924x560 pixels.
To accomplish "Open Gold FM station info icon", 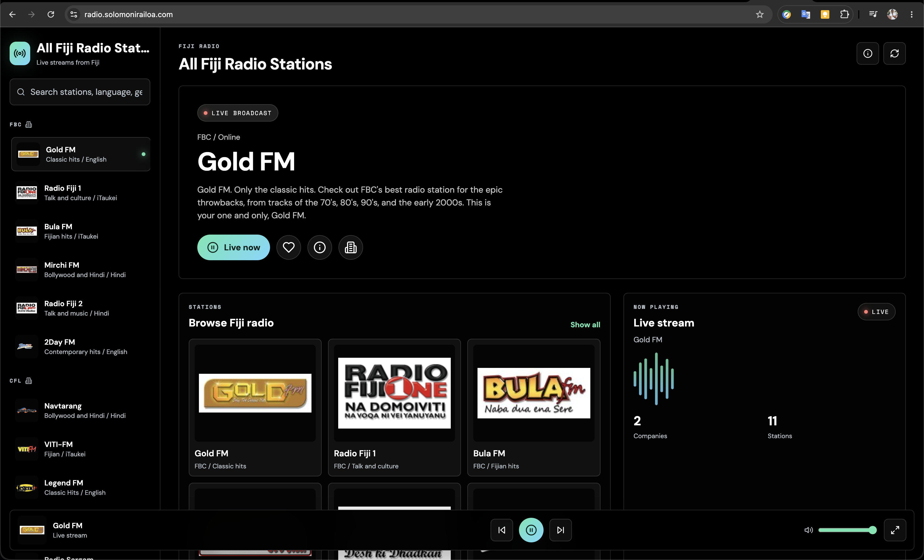I will pyautogui.click(x=319, y=247).
